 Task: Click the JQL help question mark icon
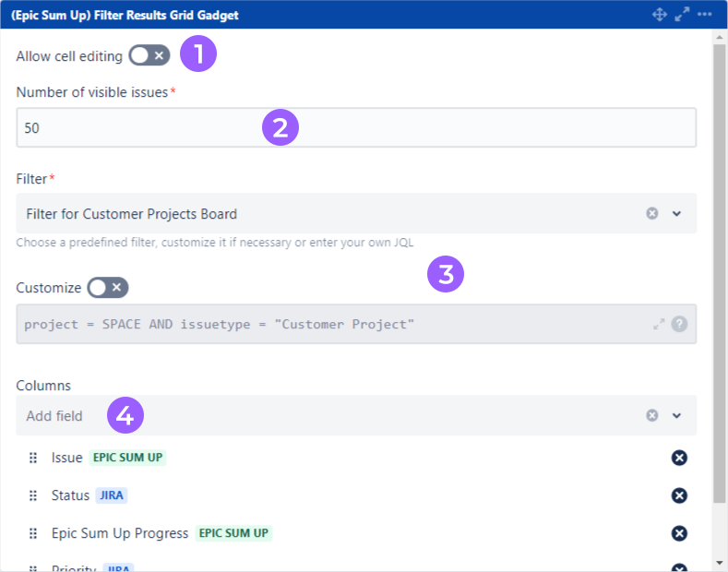(679, 324)
